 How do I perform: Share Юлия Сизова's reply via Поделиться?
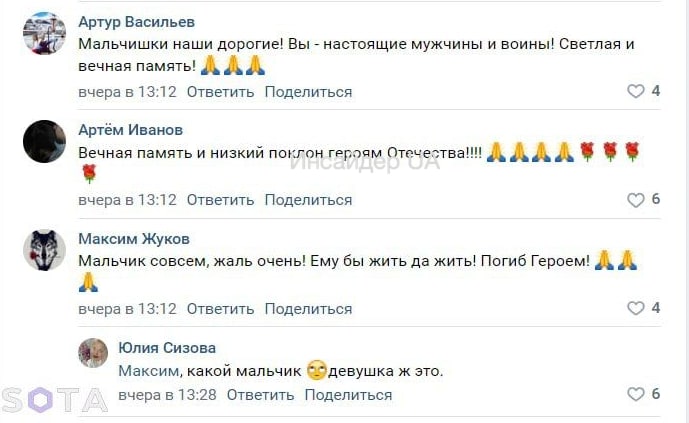click(348, 395)
